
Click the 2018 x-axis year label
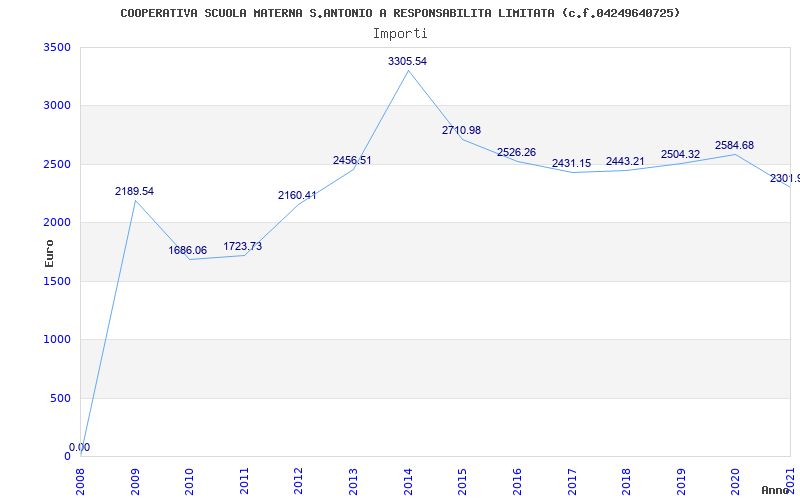pos(626,482)
